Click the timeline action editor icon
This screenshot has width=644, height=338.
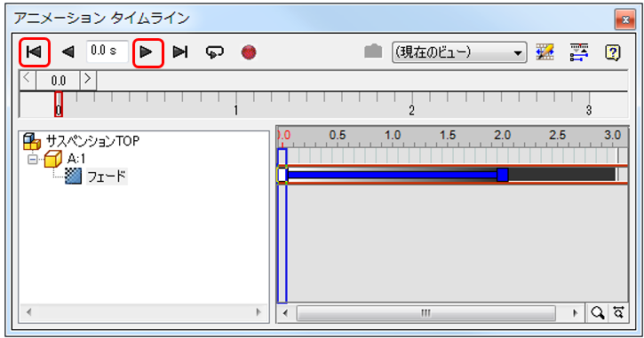(x=579, y=52)
